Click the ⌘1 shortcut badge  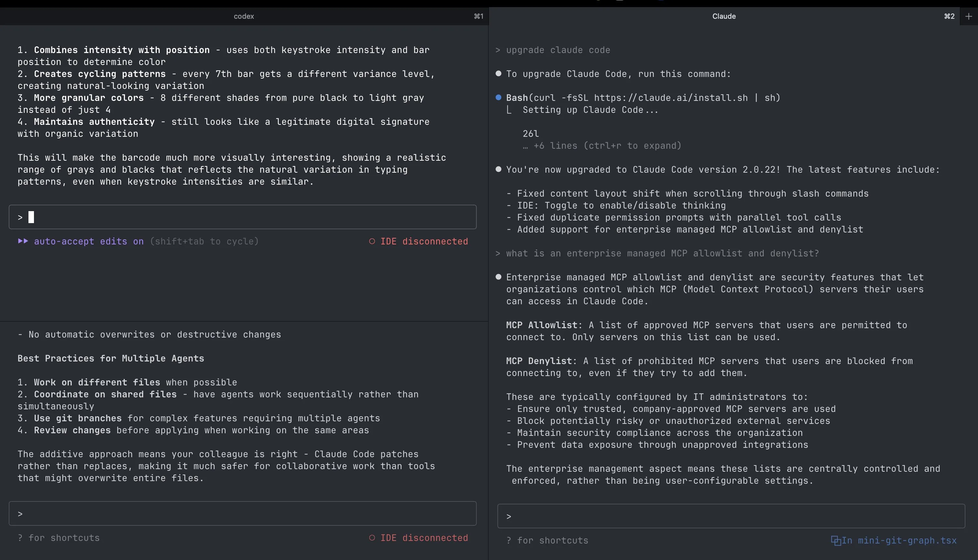pyautogui.click(x=478, y=16)
